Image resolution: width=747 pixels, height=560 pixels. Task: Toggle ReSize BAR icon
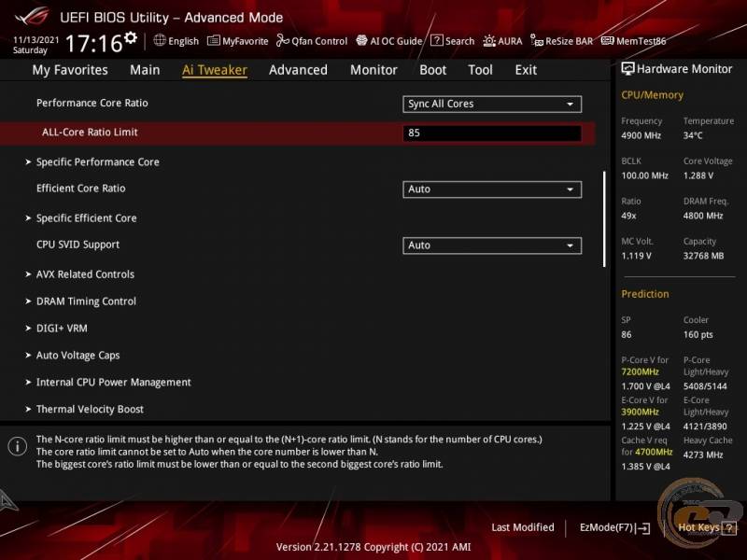point(537,41)
